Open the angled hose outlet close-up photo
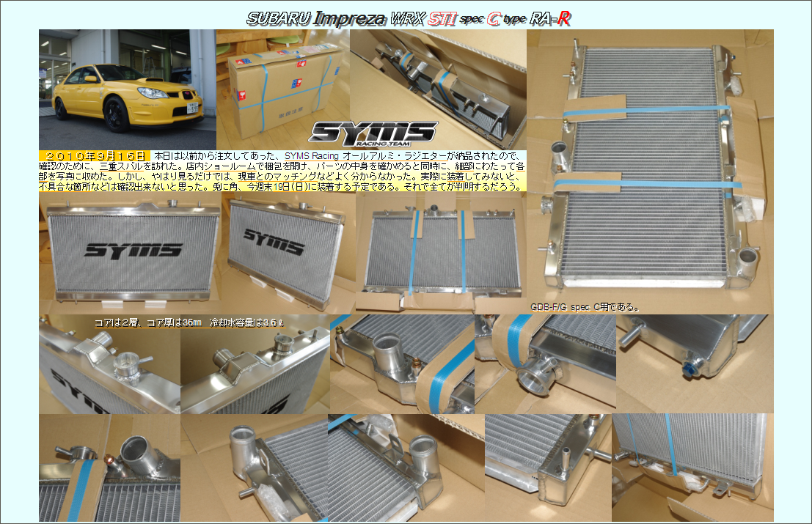Viewport: 812px width, 524px height. tap(544, 364)
